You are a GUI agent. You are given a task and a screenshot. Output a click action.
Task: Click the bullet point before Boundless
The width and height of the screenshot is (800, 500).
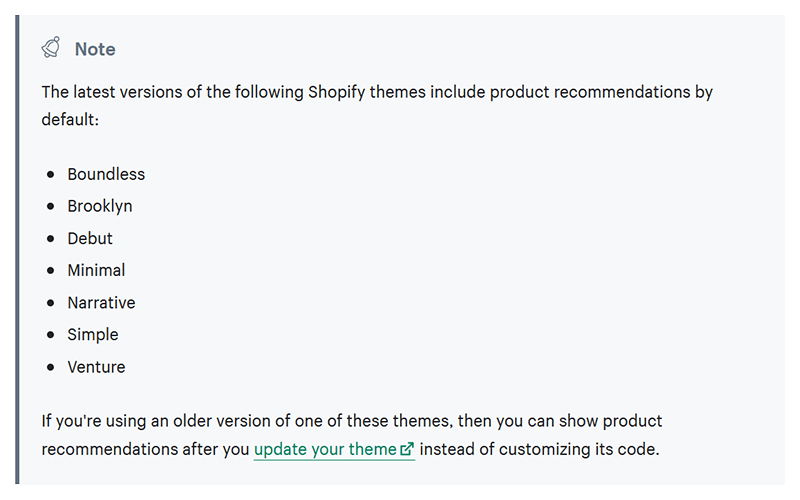coord(51,174)
